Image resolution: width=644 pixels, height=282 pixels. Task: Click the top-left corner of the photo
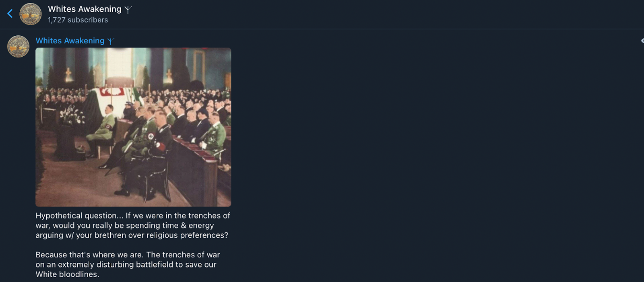(38, 50)
